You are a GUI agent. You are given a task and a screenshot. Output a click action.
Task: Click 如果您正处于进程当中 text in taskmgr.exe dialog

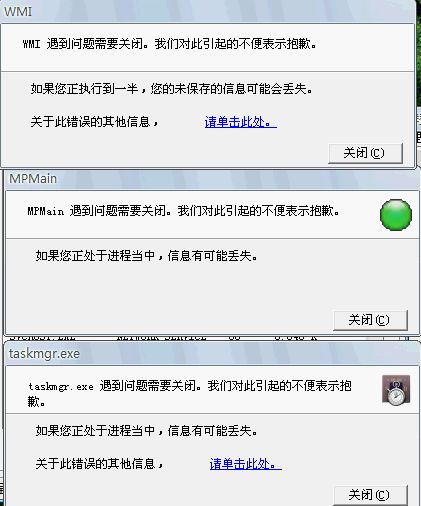coord(147,431)
